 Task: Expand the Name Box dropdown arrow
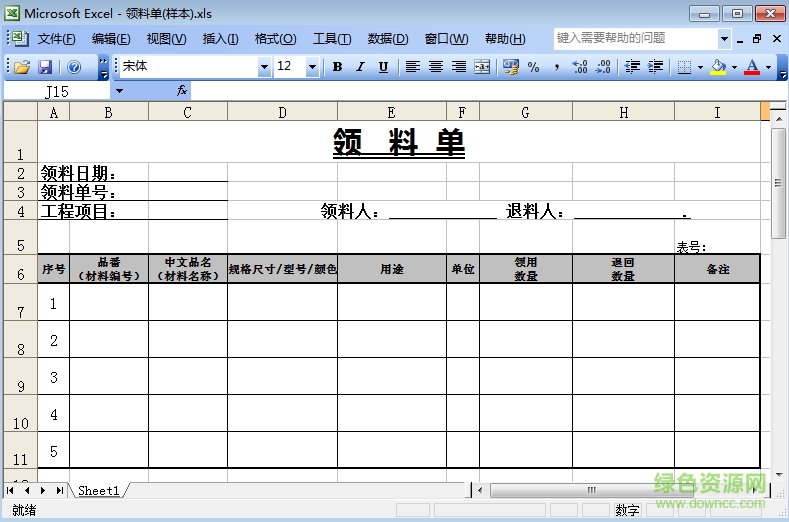119,91
